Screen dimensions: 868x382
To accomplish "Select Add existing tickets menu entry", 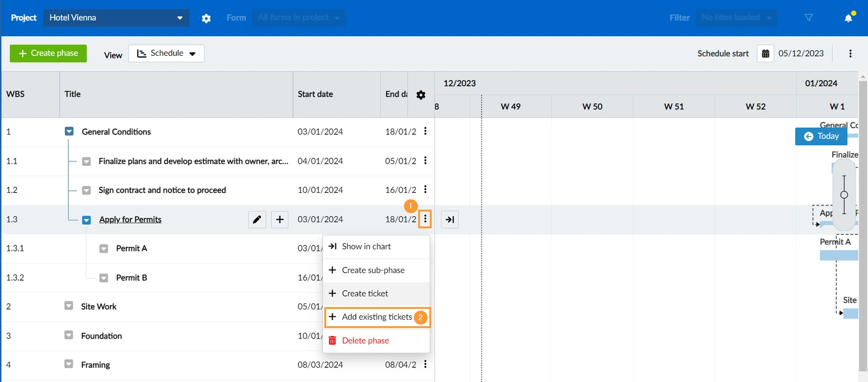I will point(378,317).
